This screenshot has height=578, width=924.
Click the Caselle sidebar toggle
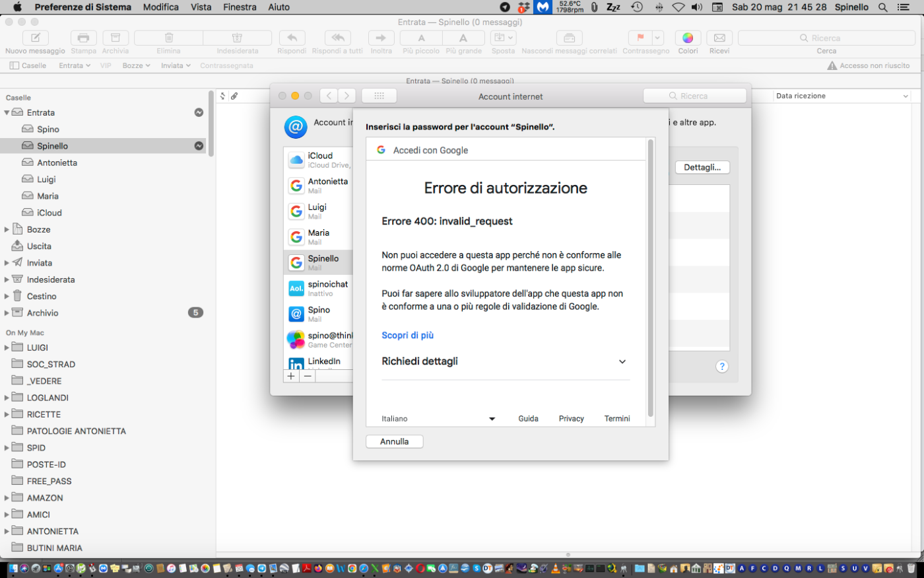click(x=28, y=65)
